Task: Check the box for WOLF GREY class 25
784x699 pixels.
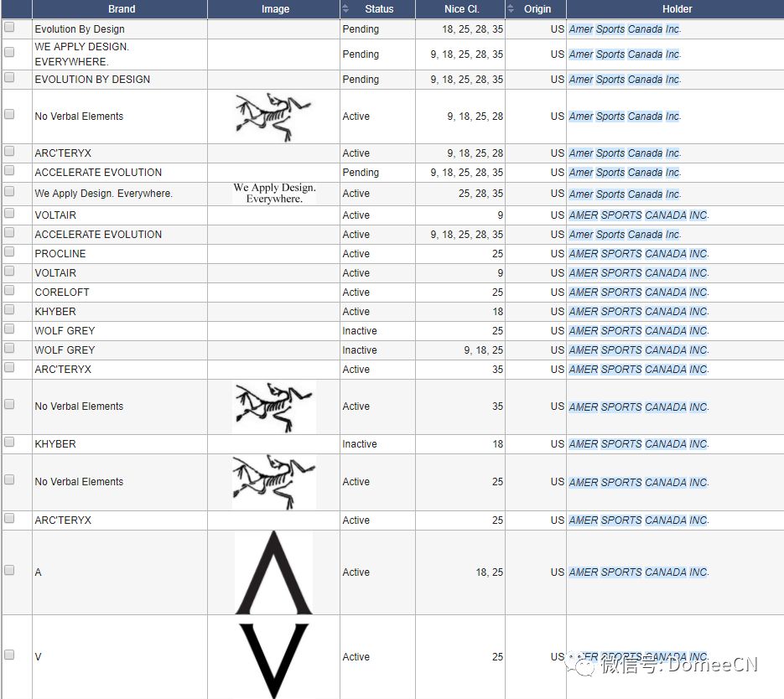Action: tap(9, 329)
